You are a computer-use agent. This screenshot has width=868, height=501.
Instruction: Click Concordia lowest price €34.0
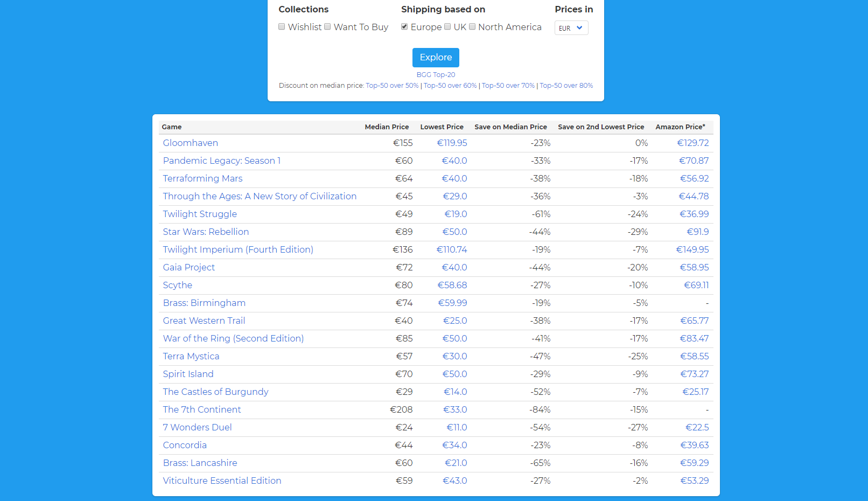point(455,445)
